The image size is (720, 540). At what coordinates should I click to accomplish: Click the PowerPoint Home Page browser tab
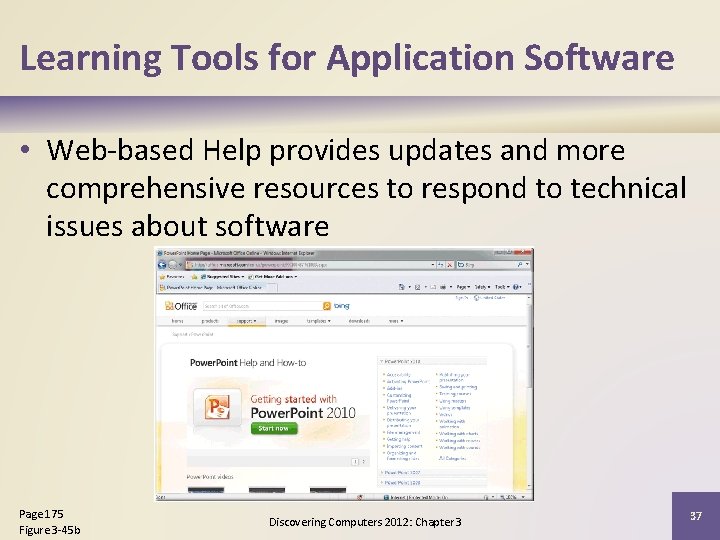[x=214, y=287]
